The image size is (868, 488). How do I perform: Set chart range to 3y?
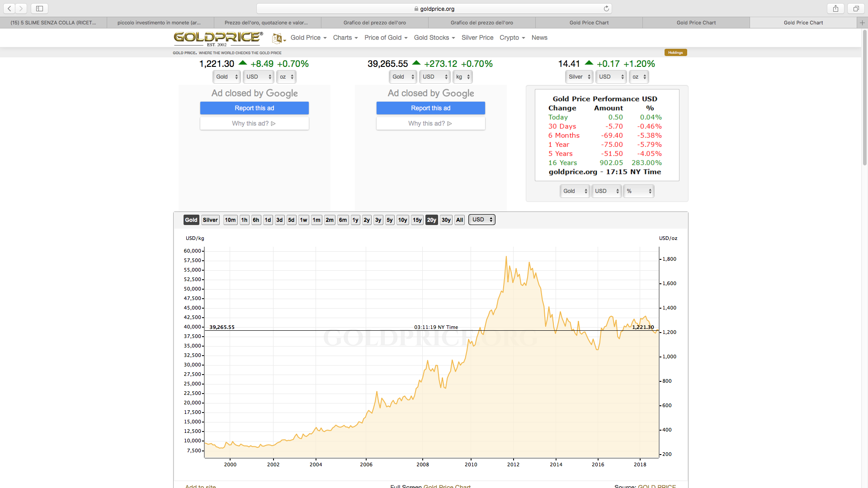pyautogui.click(x=378, y=220)
